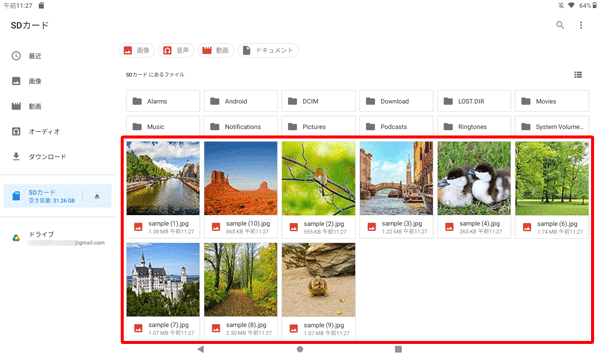This screenshot has height=360, width=600.
Task: Click the sample (4).jpg file name
Action: 479,223
